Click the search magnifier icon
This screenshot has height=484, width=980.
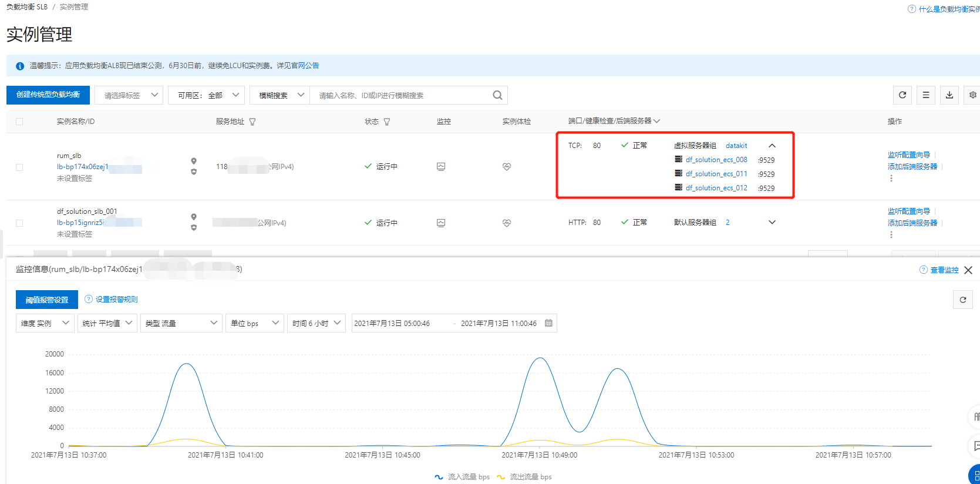point(497,95)
